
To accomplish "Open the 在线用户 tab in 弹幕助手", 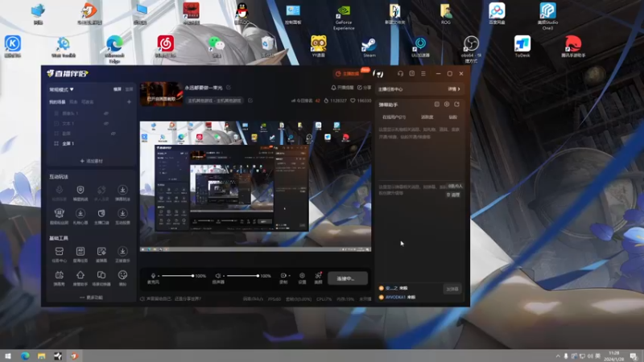I will point(394,117).
